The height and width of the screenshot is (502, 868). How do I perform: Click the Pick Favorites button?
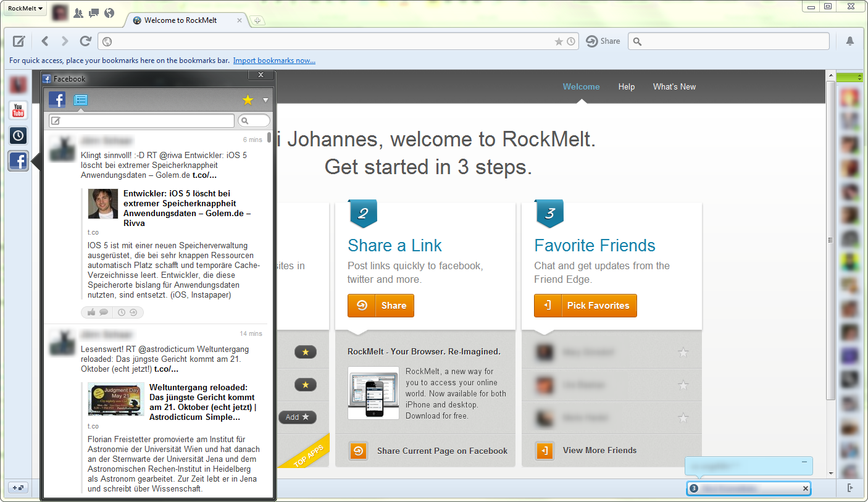tap(585, 306)
